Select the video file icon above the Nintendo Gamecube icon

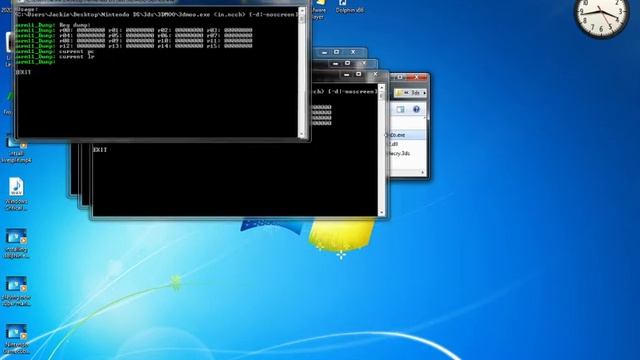(x=16, y=284)
